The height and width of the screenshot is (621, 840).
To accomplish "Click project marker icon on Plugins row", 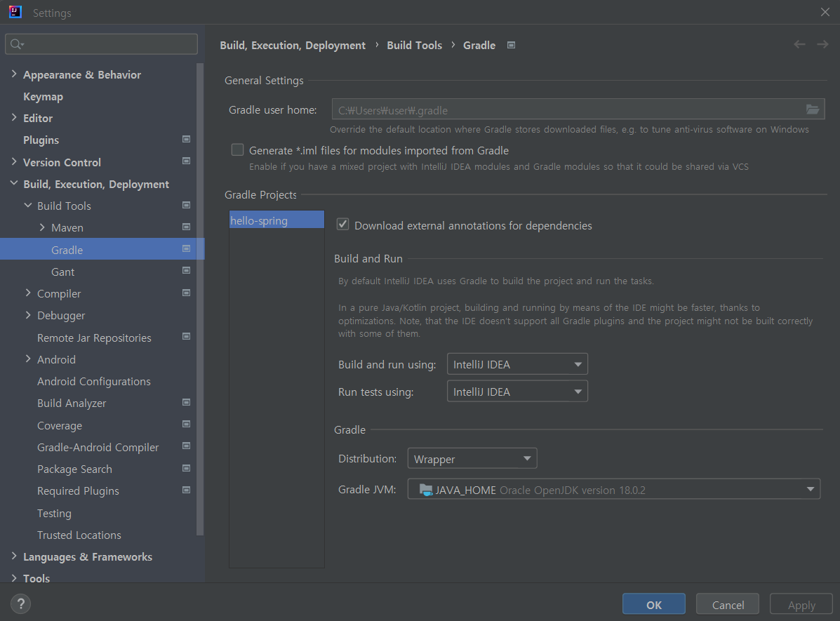I will (x=187, y=140).
